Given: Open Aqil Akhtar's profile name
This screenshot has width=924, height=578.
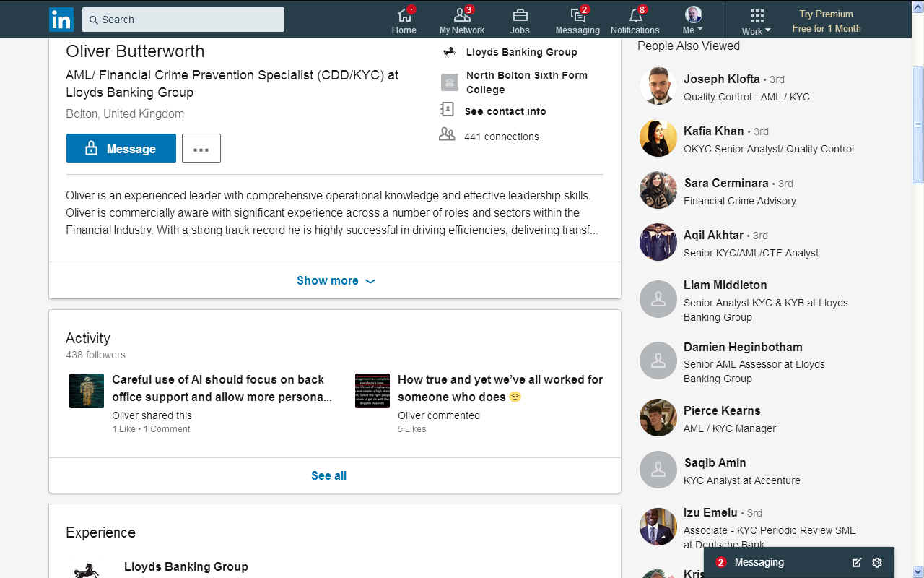Looking at the screenshot, I should tap(714, 235).
